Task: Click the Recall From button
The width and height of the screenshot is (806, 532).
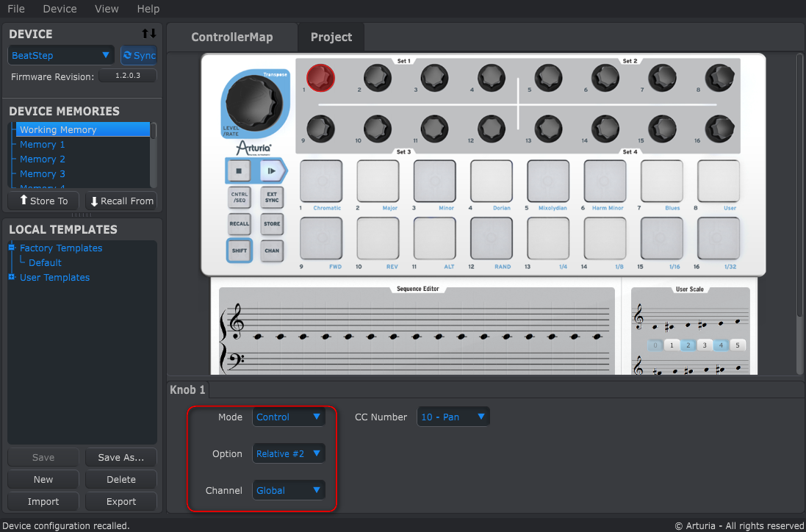Action: coord(121,201)
